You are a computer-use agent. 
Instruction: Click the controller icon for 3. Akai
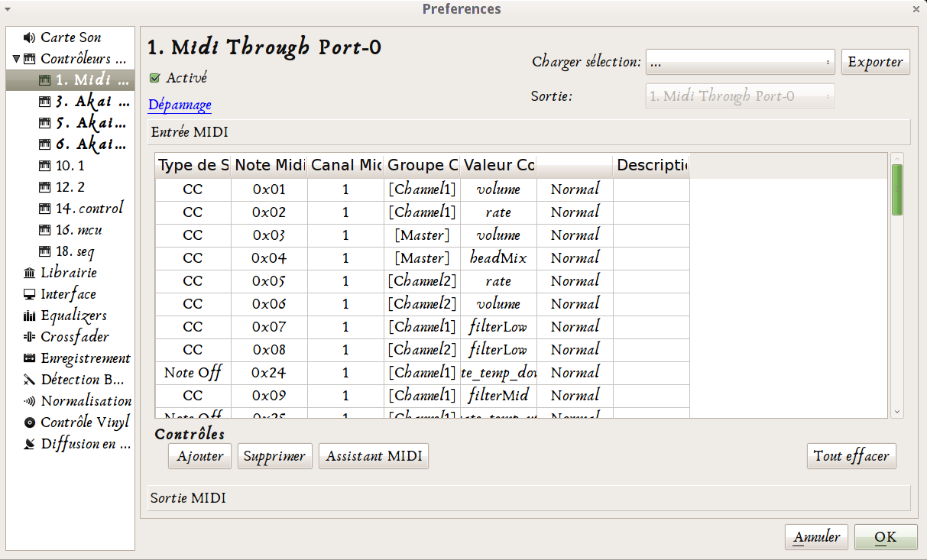point(44,102)
